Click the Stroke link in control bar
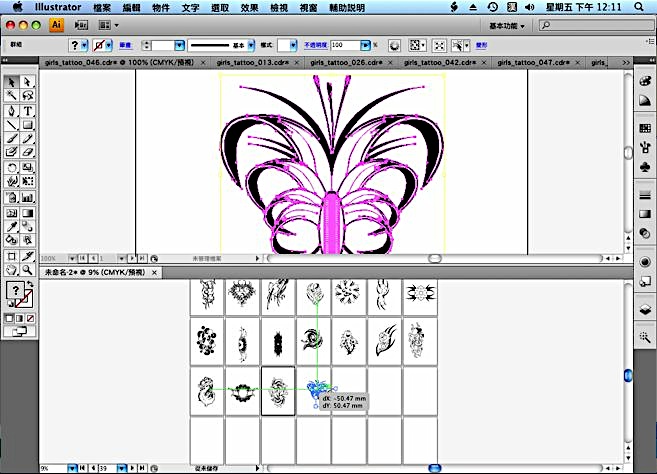Screen dimensions: 657x474 [x=125, y=45]
